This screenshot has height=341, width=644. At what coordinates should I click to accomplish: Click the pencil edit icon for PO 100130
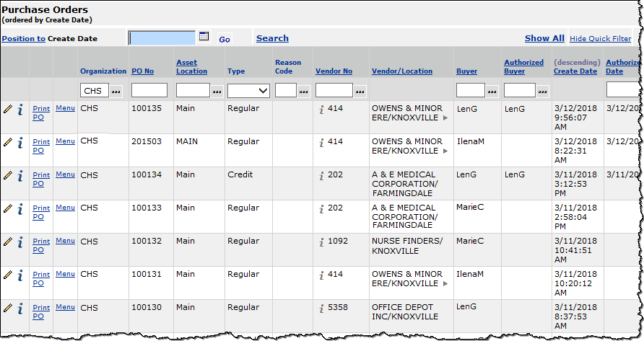tap(8, 308)
